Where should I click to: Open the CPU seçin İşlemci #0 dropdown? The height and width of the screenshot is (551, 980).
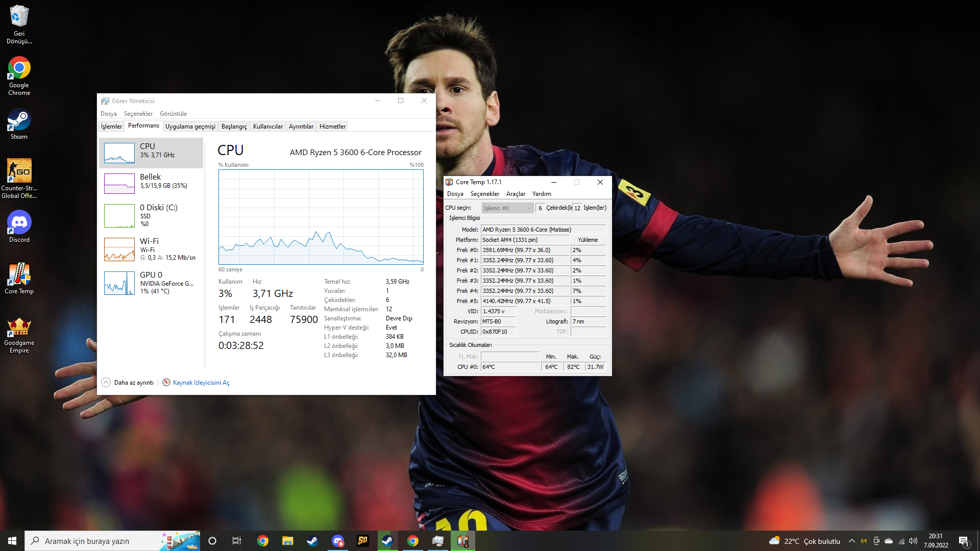507,208
